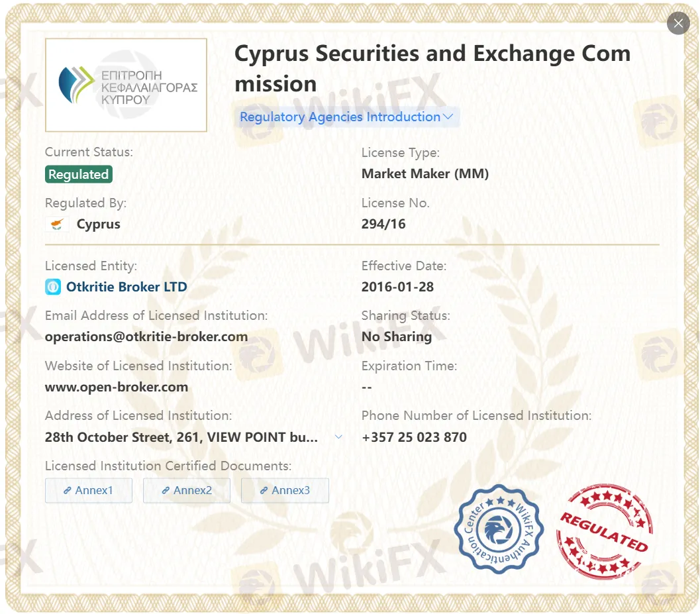Image resolution: width=700 pixels, height=614 pixels.
Task: Open Otkritie Broker LTD entity link
Action: 126,287
